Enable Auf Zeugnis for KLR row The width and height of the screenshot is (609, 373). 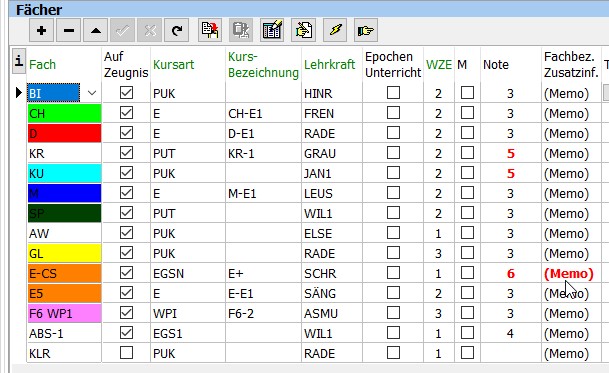tap(126, 353)
